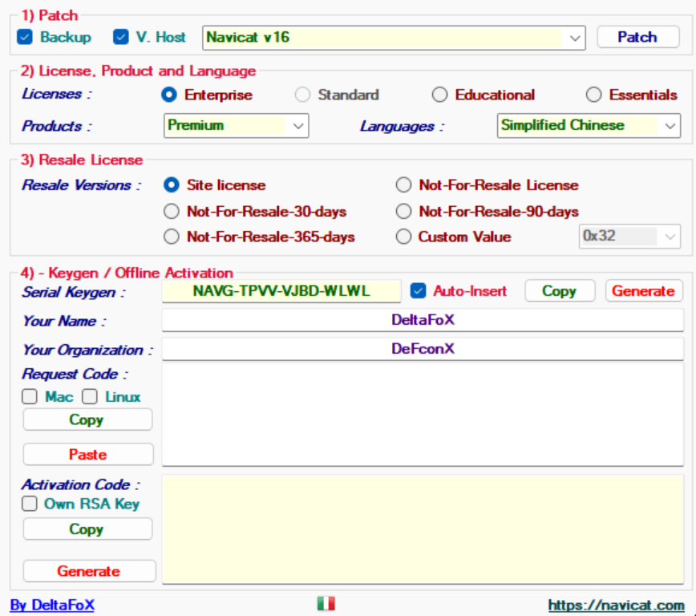The height and width of the screenshot is (616, 696).
Task: Open the By DeltaFoX link
Action: coord(52,605)
